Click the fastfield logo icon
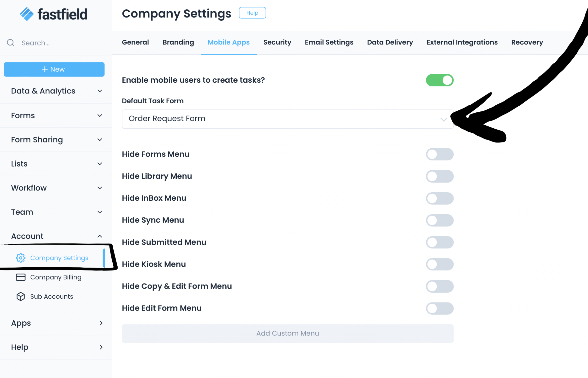 coord(27,14)
